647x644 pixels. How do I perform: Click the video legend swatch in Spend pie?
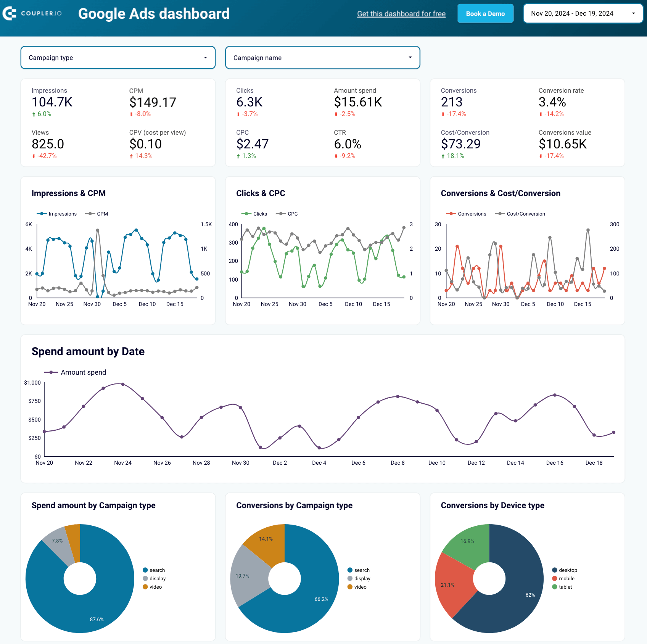145,587
